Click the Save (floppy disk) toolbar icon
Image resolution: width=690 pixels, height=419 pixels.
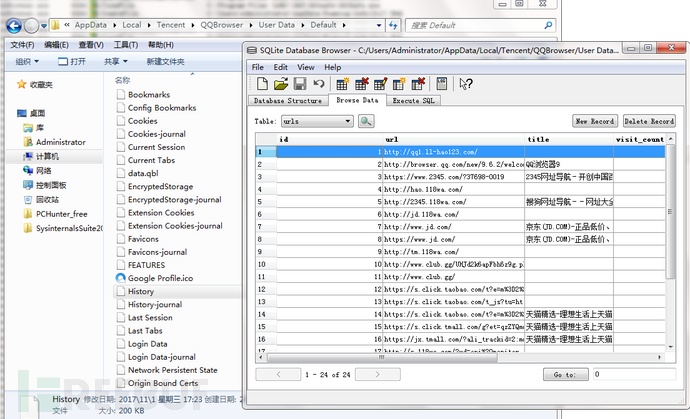click(298, 84)
